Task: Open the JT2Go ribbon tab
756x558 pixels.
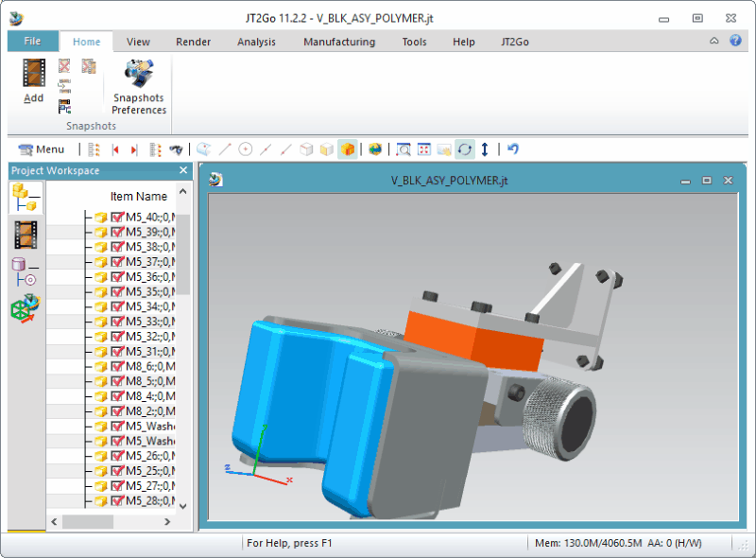Action: click(515, 42)
